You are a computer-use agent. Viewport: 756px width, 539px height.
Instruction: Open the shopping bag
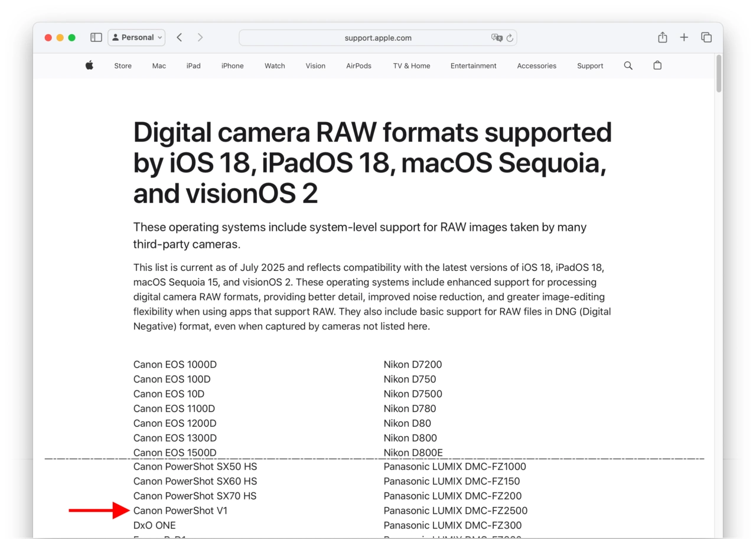pos(657,66)
